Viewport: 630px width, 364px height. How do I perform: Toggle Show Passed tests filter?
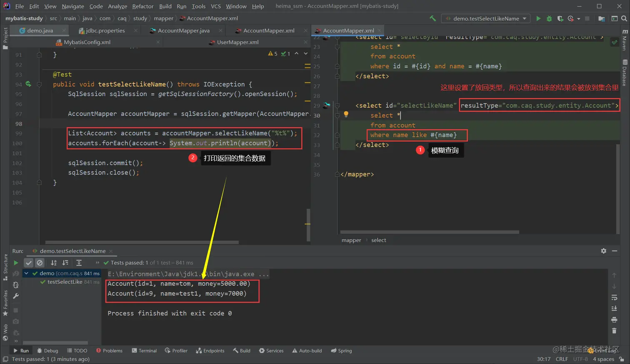(28, 263)
